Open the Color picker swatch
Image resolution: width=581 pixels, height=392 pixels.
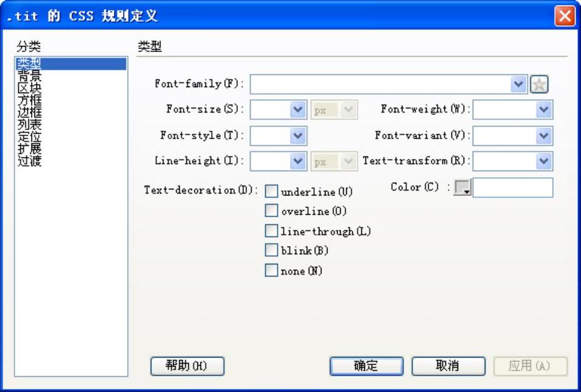coord(462,188)
